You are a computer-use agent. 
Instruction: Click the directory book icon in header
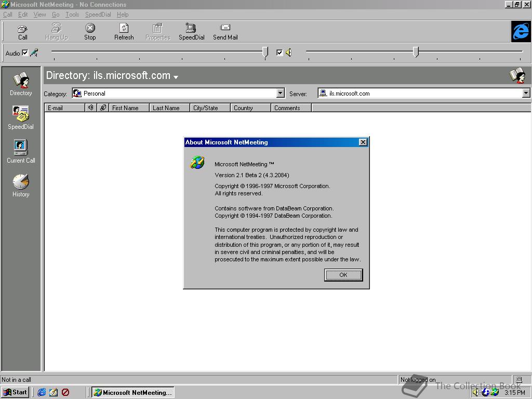tap(518, 75)
